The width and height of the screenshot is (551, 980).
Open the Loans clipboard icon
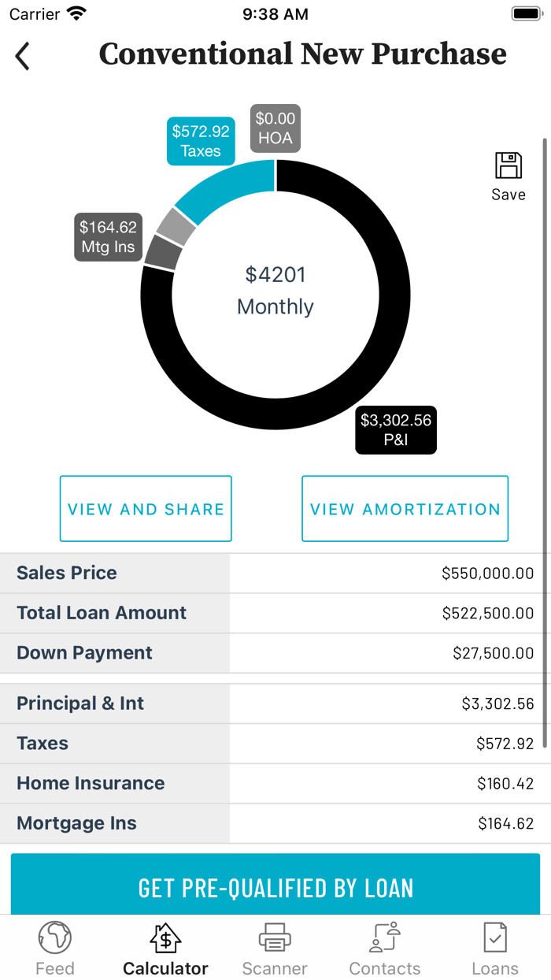click(494, 937)
